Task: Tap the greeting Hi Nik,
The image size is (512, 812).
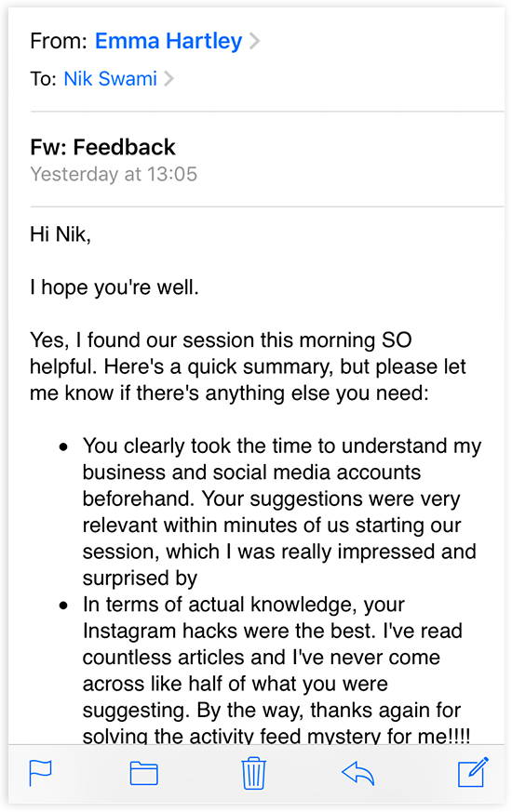Action: 61,234
